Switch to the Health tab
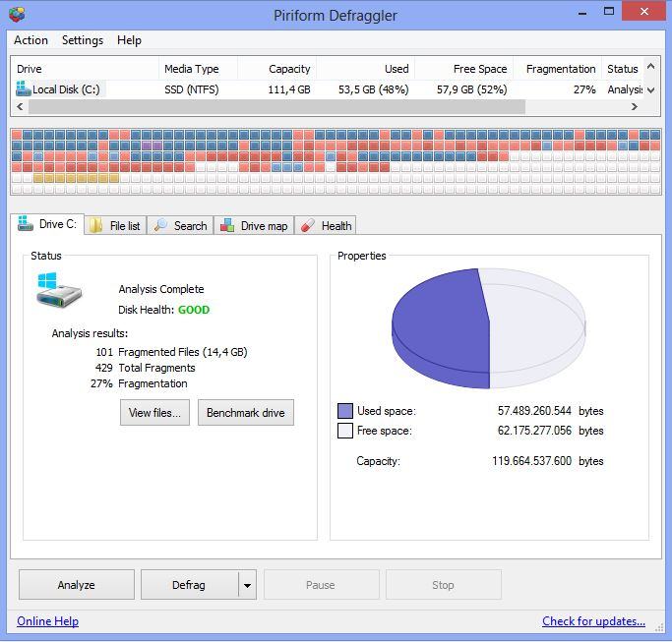Image resolution: width=672 pixels, height=642 pixels. click(326, 225)
